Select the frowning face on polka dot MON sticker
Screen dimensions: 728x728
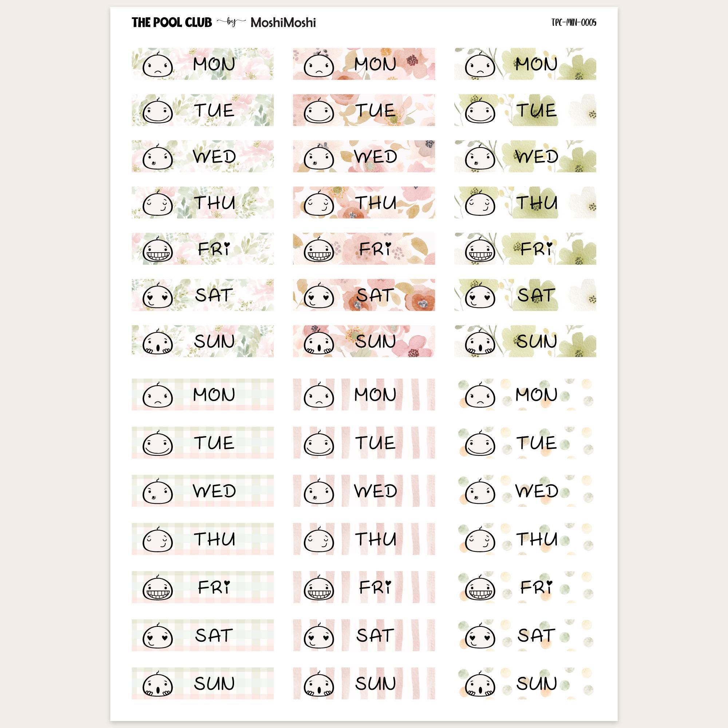[480, 395]
